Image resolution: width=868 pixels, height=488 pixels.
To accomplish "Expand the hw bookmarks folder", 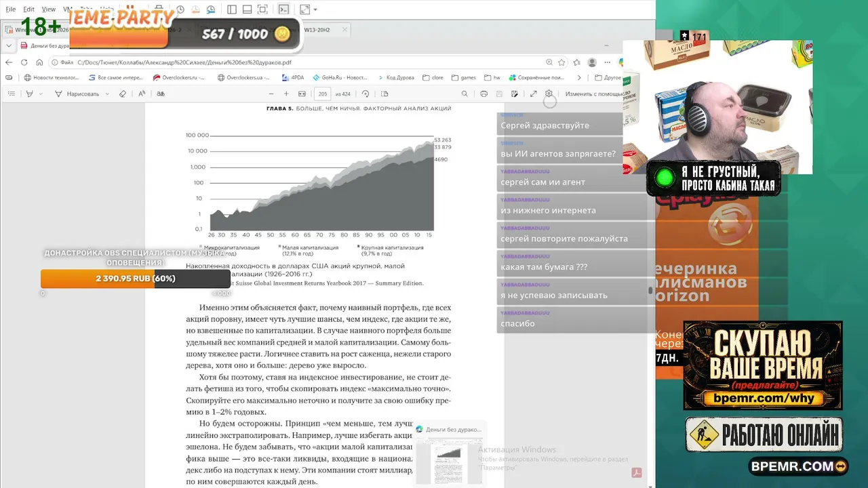I will point(492,77).
